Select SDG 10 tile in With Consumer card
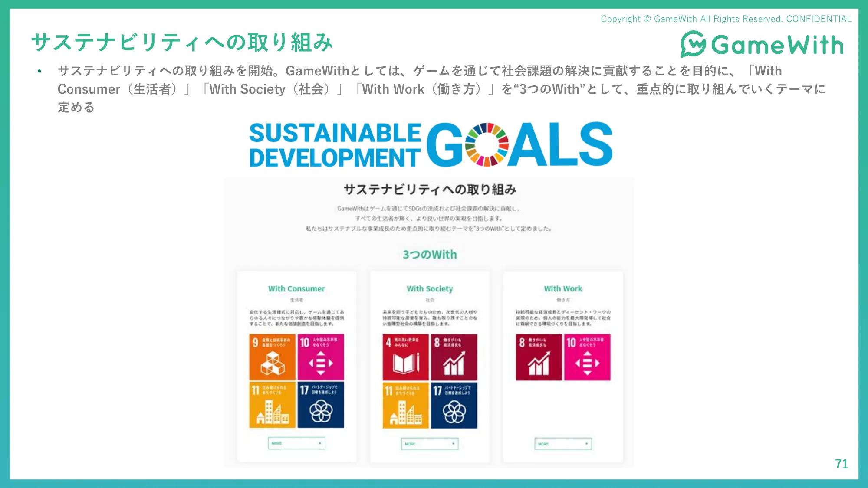Image resolution: width=868 pixels, height=488 pixels. (321, 357)
